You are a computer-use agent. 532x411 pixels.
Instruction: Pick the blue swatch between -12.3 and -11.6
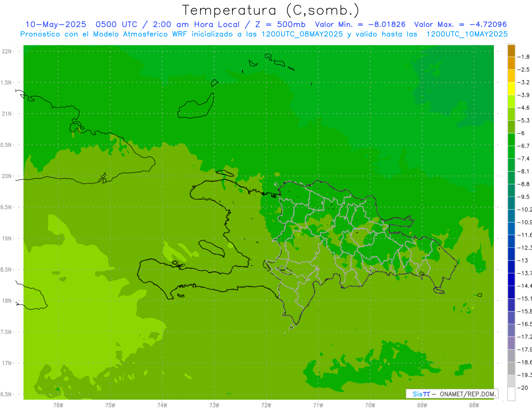[511, 241]
